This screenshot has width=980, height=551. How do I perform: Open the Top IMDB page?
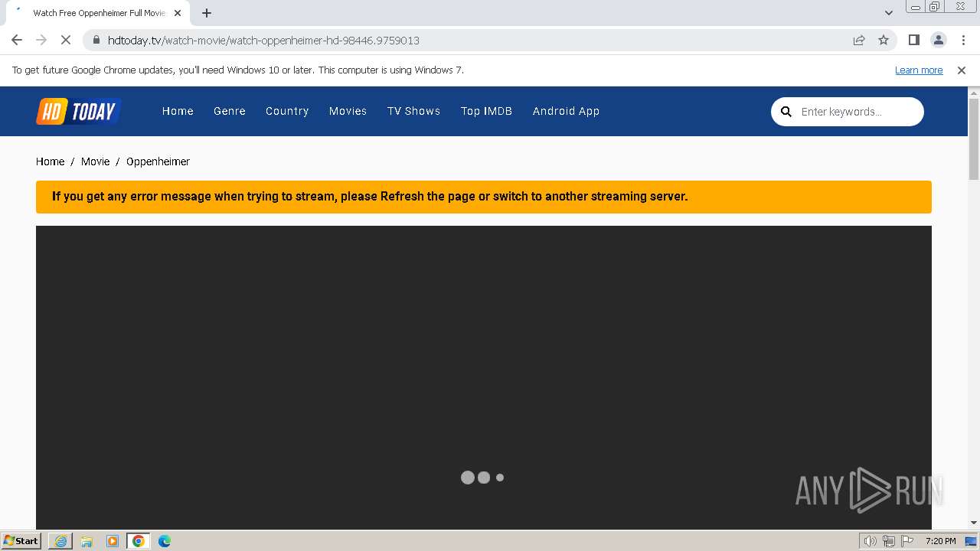(486, 111)
